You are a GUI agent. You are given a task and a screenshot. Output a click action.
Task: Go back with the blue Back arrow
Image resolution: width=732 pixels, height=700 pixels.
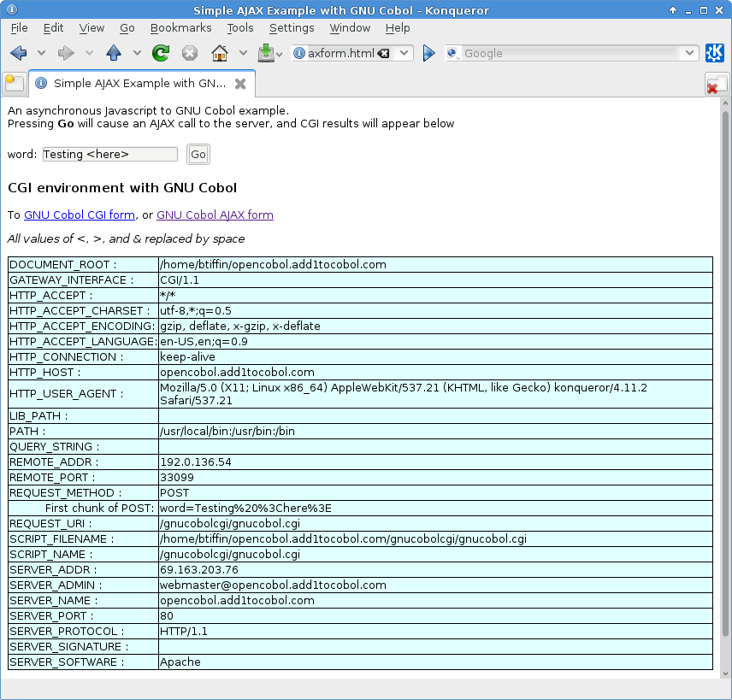point(19,53)
